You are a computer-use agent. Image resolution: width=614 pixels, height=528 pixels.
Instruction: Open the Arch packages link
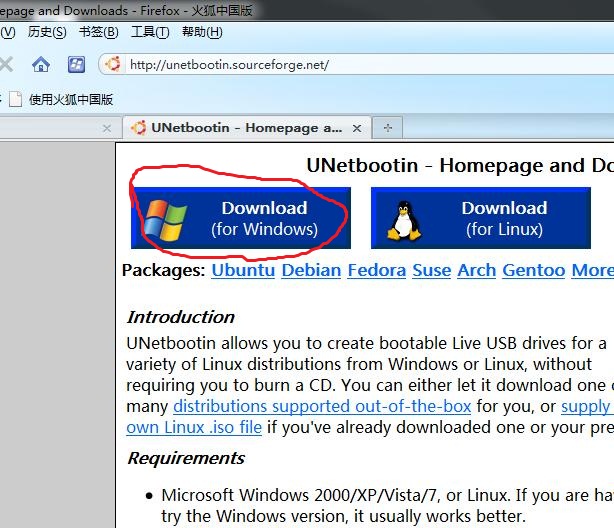click(477, 270)
